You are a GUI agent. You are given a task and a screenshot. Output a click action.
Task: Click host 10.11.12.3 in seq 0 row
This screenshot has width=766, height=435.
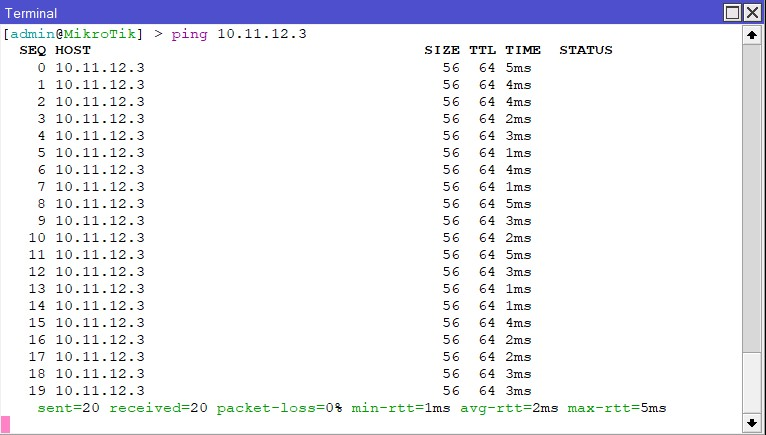click(100, 67)
